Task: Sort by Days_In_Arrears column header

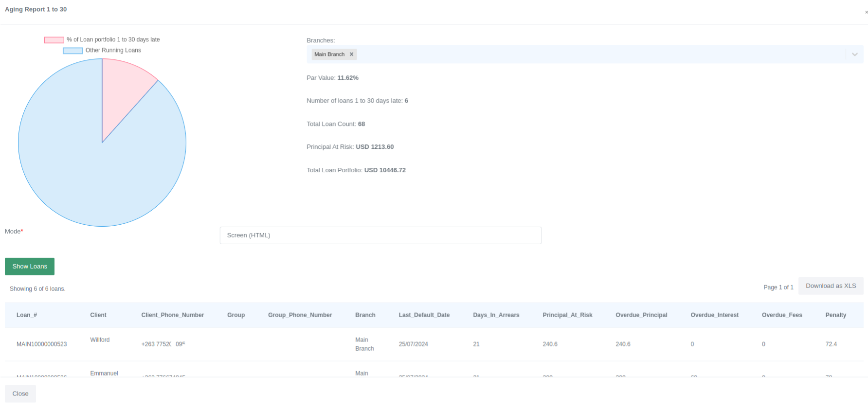Action: coord(496,315)
